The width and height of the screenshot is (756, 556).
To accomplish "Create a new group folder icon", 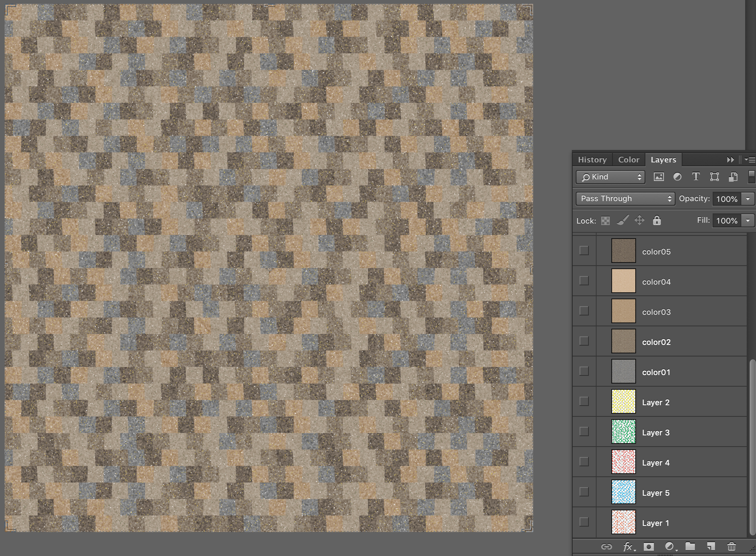I will point(690,546).
